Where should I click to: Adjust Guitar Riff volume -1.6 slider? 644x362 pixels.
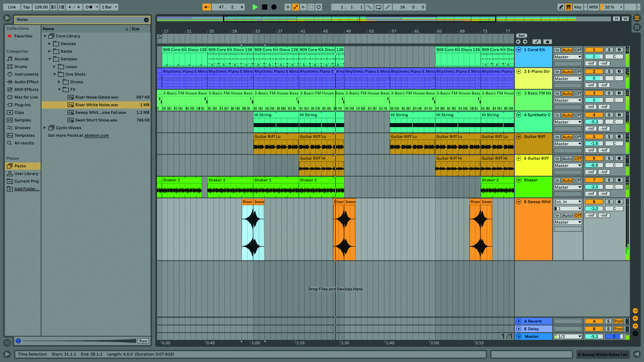(594, 144)
